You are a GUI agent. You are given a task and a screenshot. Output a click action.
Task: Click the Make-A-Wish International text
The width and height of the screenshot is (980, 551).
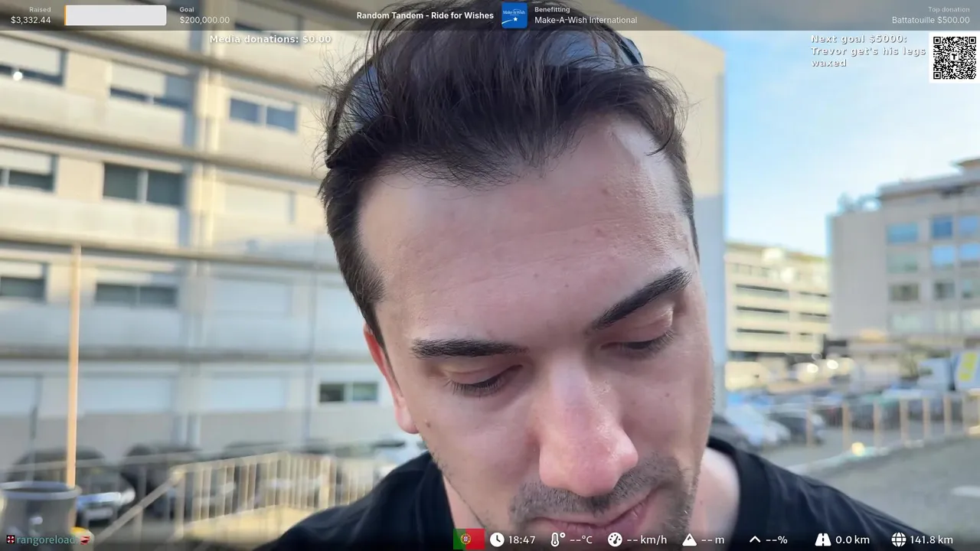586,20
